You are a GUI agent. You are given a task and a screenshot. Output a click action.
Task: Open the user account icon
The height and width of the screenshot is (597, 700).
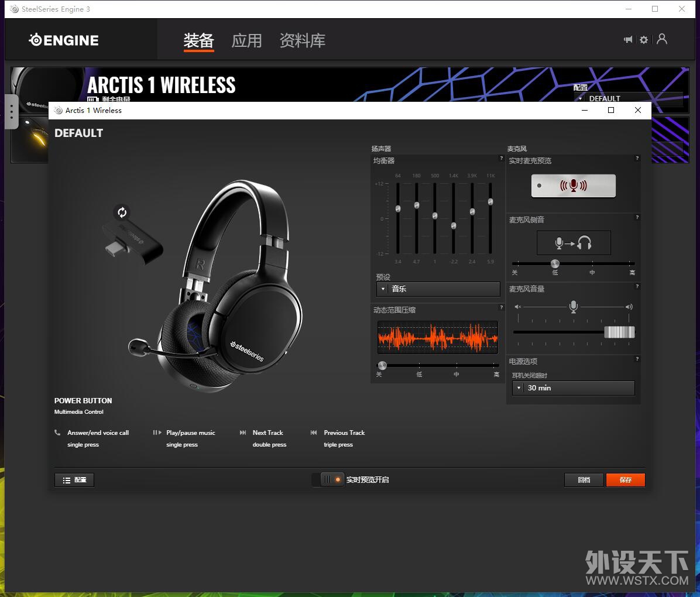click(x=662, y=39)
